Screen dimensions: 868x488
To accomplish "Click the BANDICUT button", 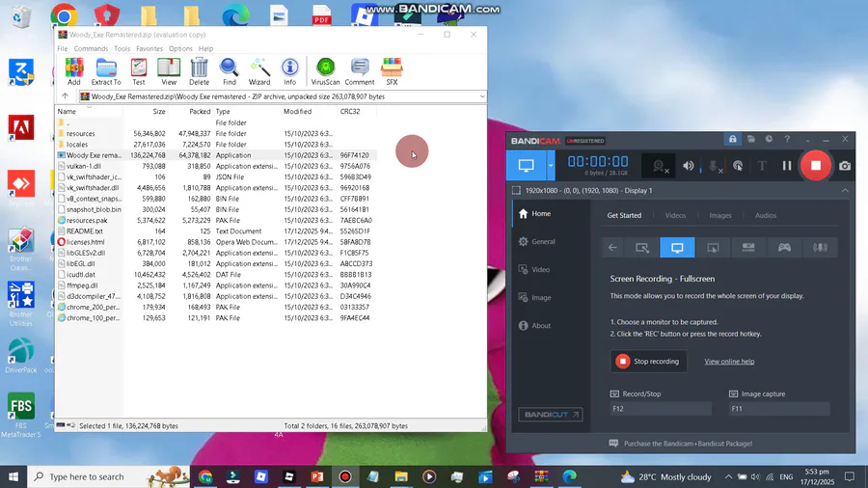I will [x=550, y=415].
